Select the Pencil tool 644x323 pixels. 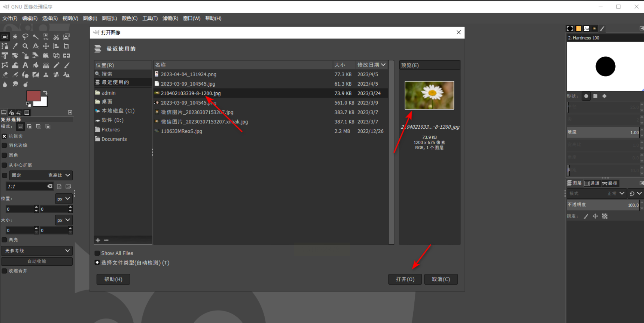tap(56, 65)
